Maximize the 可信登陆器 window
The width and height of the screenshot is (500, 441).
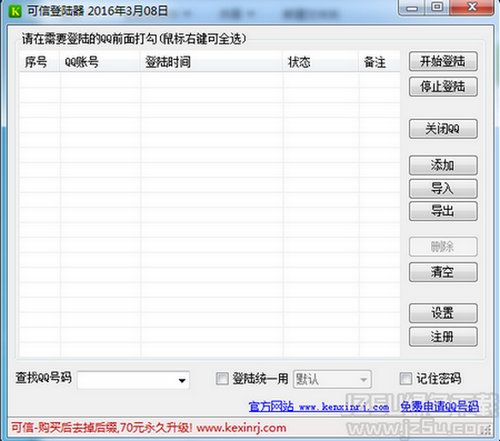click(437, 7)
